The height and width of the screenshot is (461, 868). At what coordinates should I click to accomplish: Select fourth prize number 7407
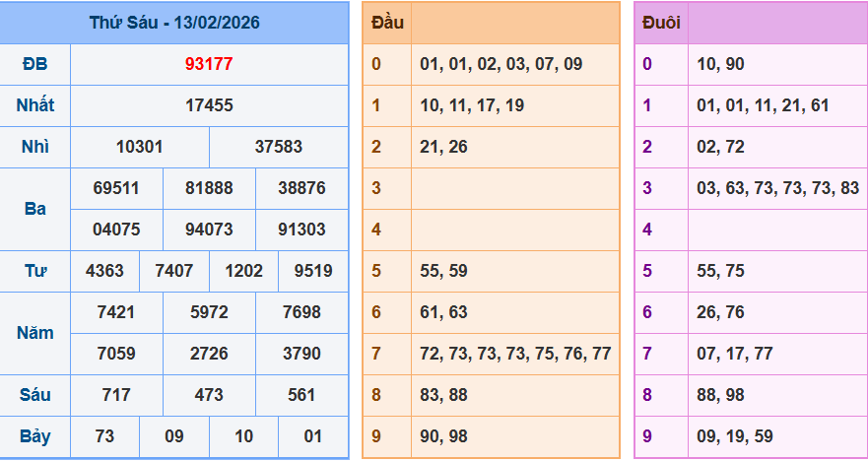[x=174, y=271]
